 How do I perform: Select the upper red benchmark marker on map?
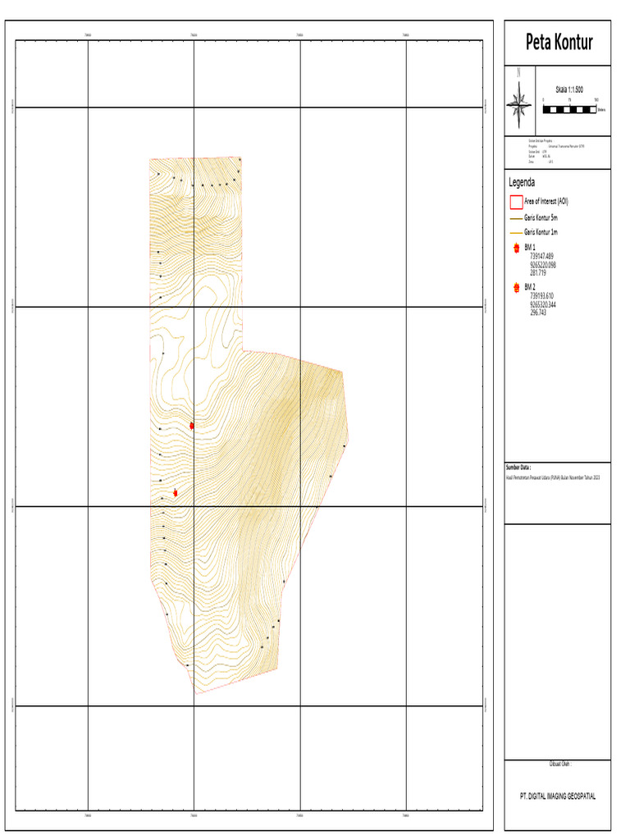click(x=191, y=426)
